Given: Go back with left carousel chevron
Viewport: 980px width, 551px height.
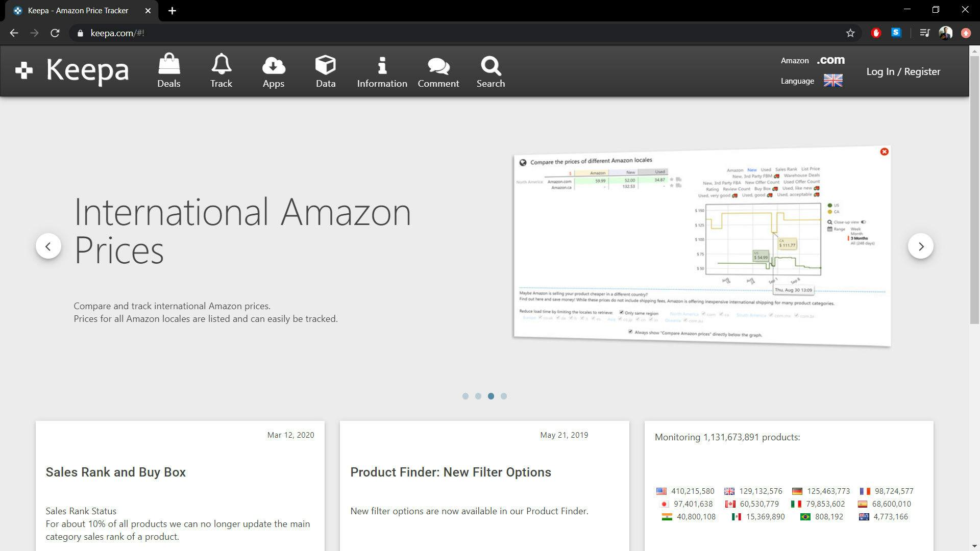Looking at the screenshot, I should pos(48,246).
